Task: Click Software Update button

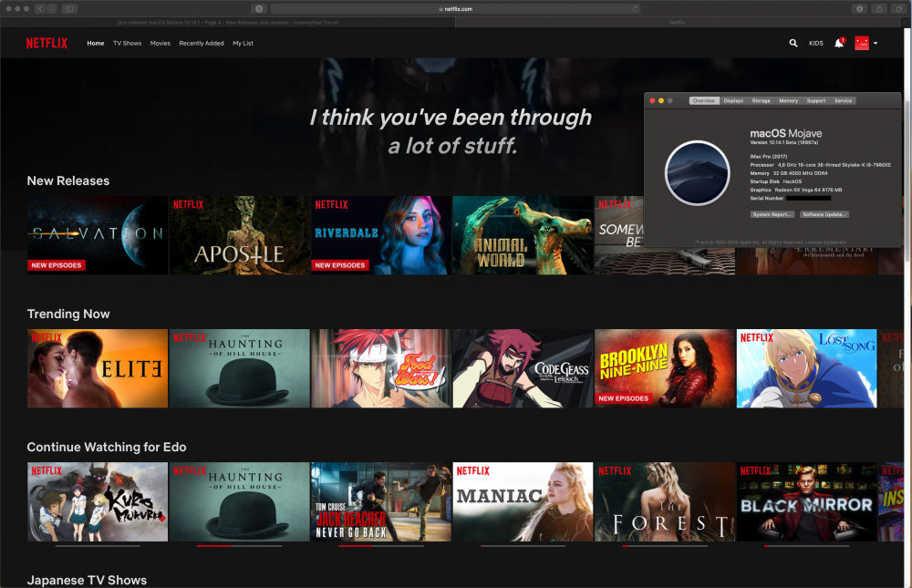Action: [824, 214]
